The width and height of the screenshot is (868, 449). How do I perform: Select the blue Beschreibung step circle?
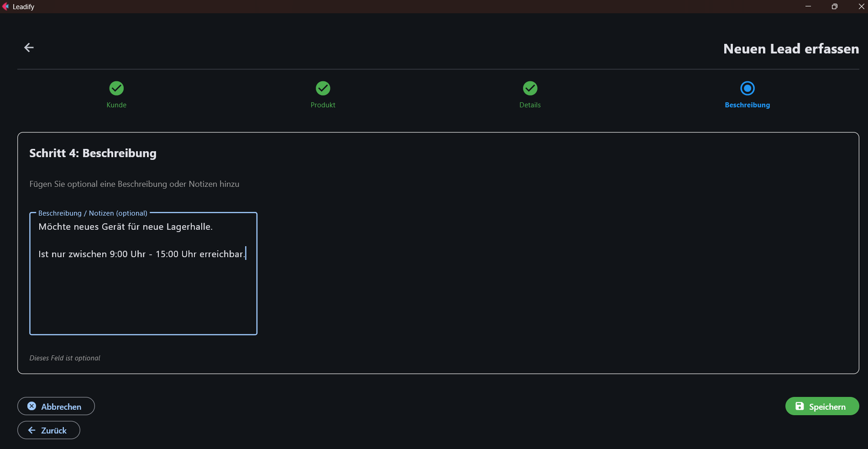747,88
